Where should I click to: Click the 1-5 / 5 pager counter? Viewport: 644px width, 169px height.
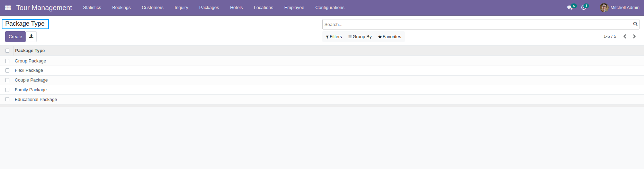(610, 36)
